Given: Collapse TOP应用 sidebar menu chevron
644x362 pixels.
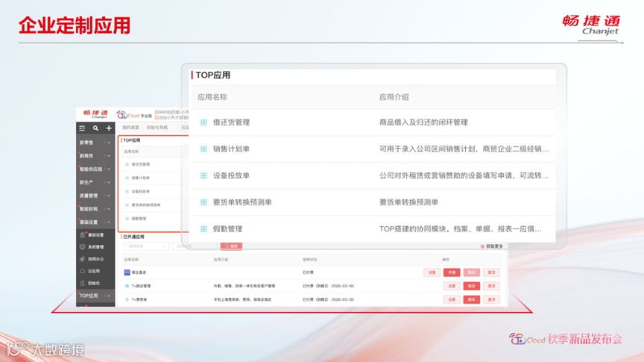Looking at the screenshot, I should 109,296.
